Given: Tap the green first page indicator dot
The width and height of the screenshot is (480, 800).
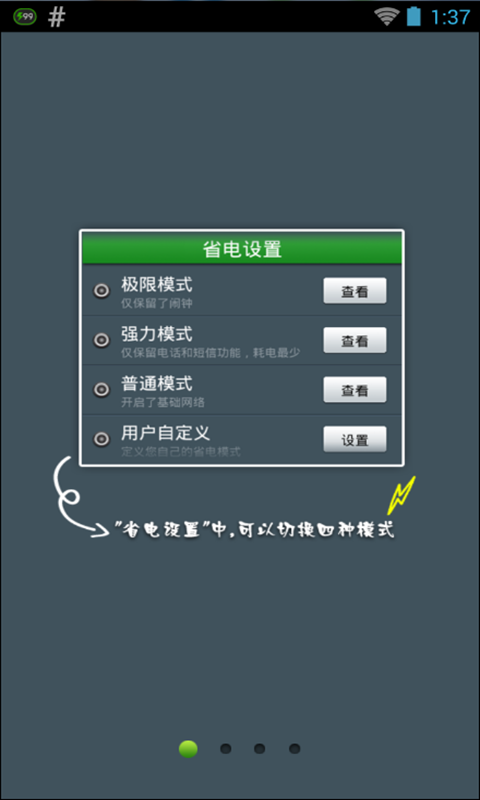Looking at the screenshot, I should pyautogui.click(x=188, y=749).
